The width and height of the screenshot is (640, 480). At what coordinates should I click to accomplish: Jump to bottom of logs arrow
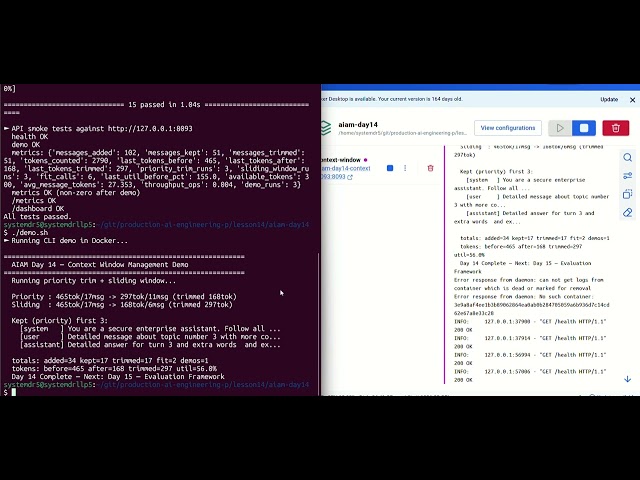click(x=627, y=379)
